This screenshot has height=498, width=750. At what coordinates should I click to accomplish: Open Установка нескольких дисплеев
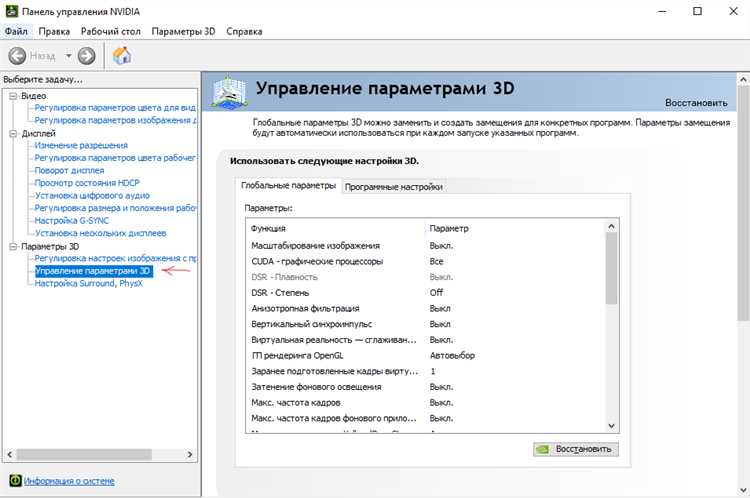(x=100, y=233)
